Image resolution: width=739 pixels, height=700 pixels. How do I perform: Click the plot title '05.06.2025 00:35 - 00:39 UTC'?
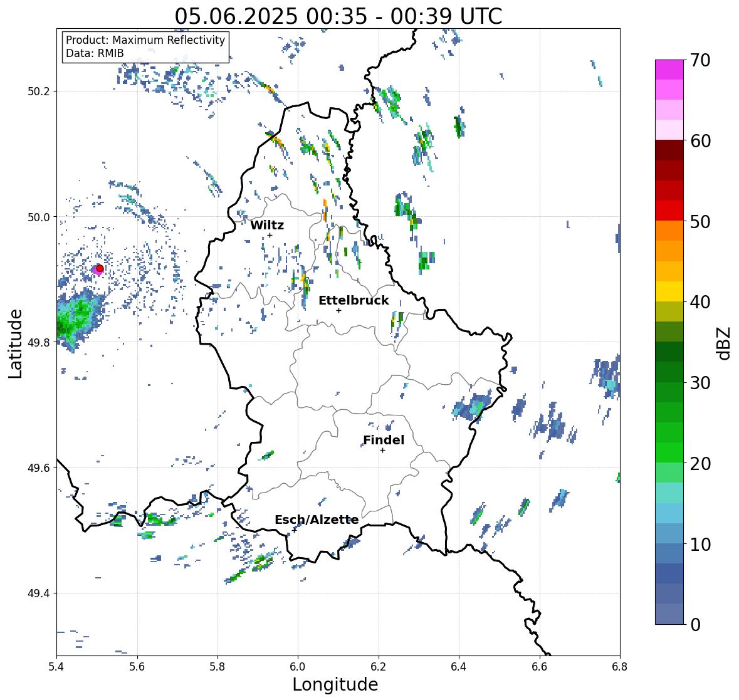tap(338, 16)
